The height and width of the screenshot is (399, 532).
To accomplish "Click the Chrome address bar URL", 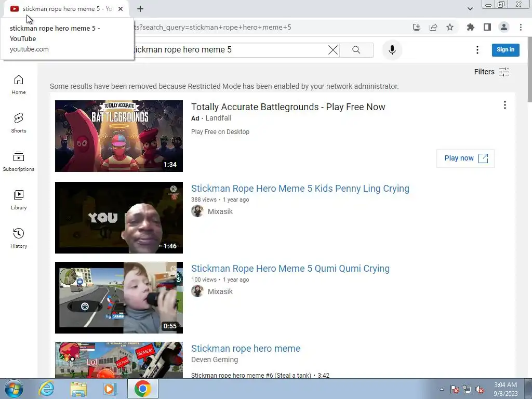I will tap(213, 28).
